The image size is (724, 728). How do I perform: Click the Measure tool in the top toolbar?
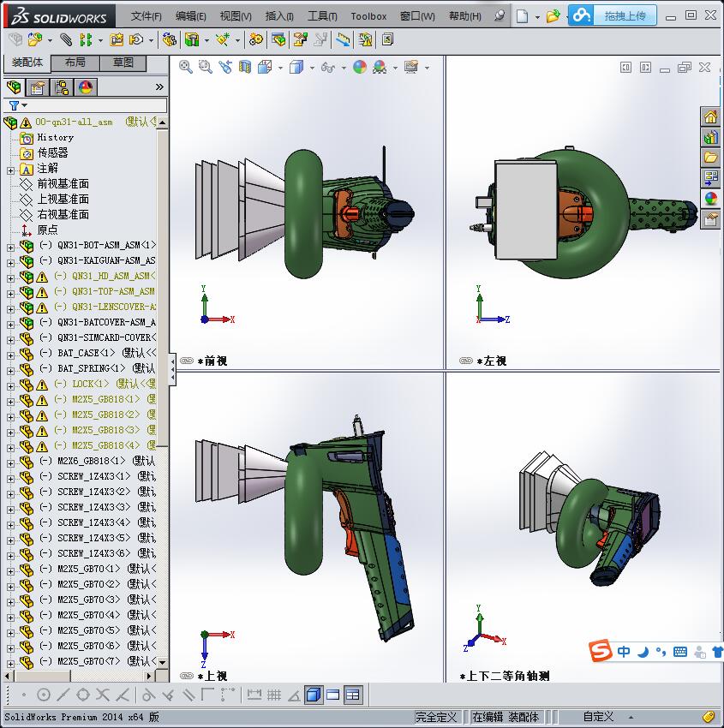point(344,39)
